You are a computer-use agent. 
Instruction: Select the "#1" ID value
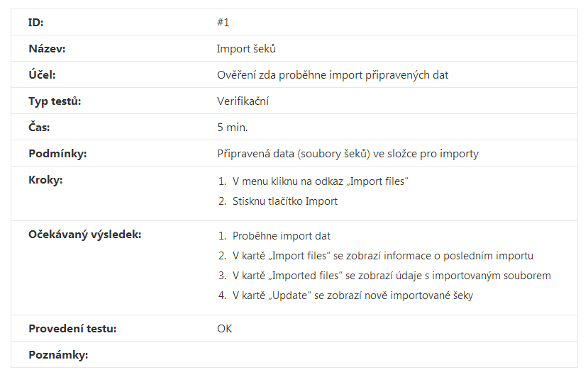point(223,23)
